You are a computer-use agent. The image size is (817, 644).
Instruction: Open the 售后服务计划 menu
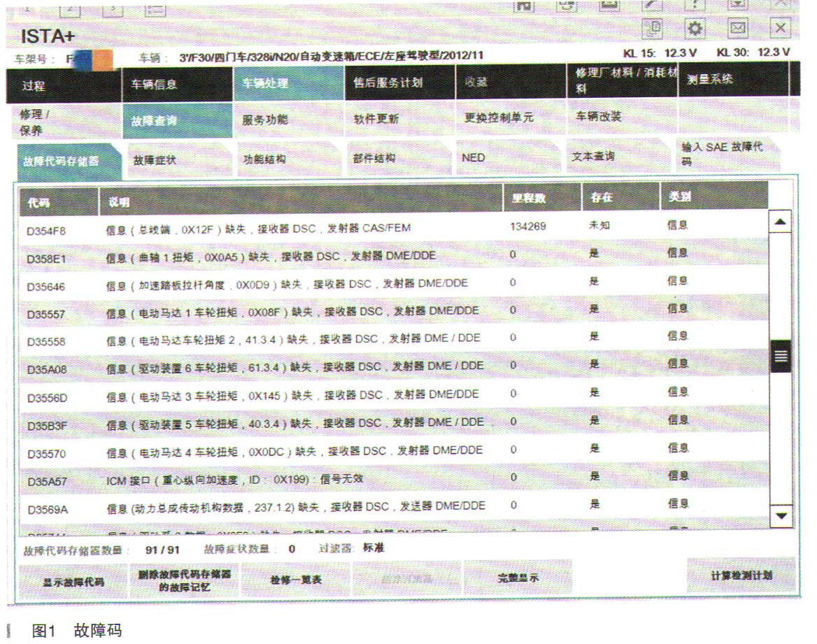point(399,83)
